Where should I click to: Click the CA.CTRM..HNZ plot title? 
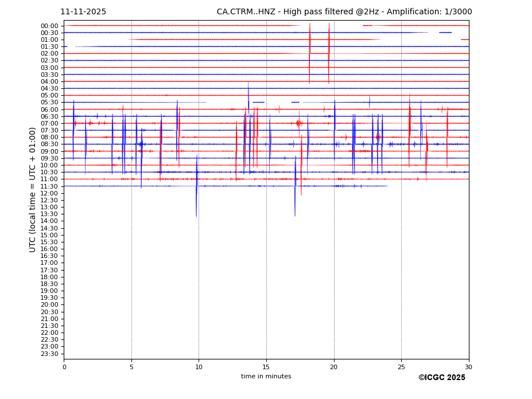[344, 12]
